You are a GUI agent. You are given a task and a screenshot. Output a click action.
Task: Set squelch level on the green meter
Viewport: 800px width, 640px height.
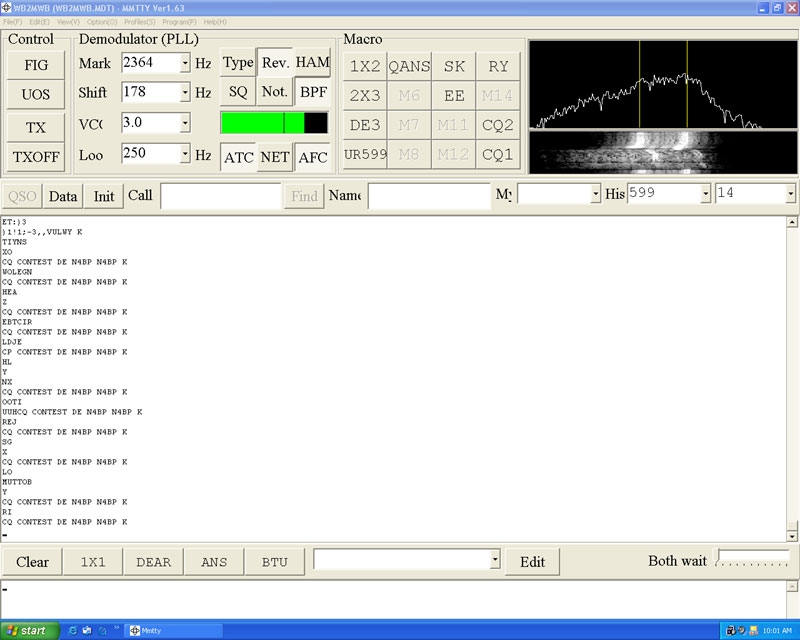click(x=274, y=123)
